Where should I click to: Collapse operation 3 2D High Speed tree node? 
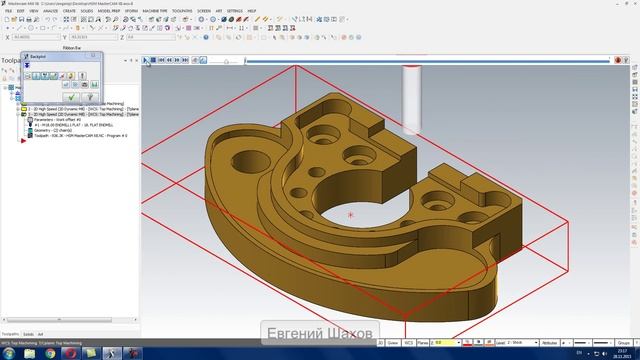coord(18,114)
